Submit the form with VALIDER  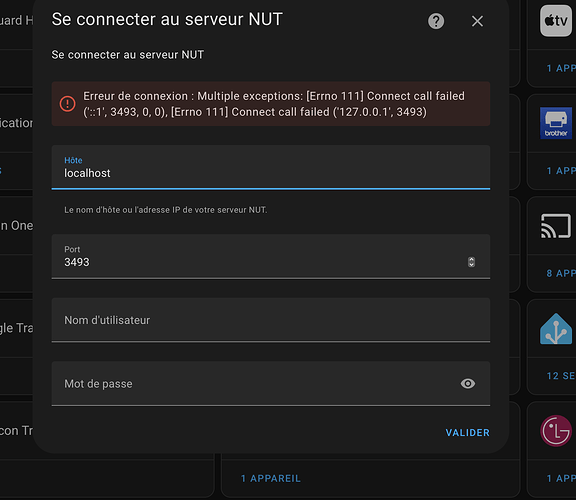(467, 433)
